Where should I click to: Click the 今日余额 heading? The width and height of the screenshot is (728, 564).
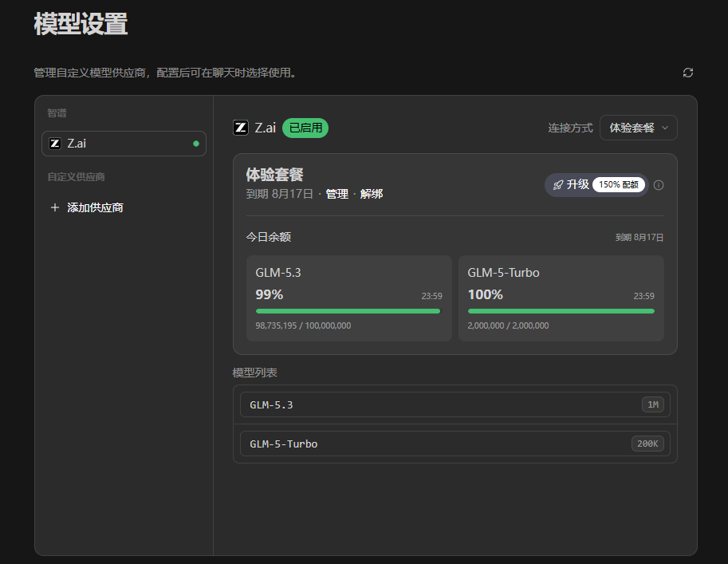pos(269,237)
